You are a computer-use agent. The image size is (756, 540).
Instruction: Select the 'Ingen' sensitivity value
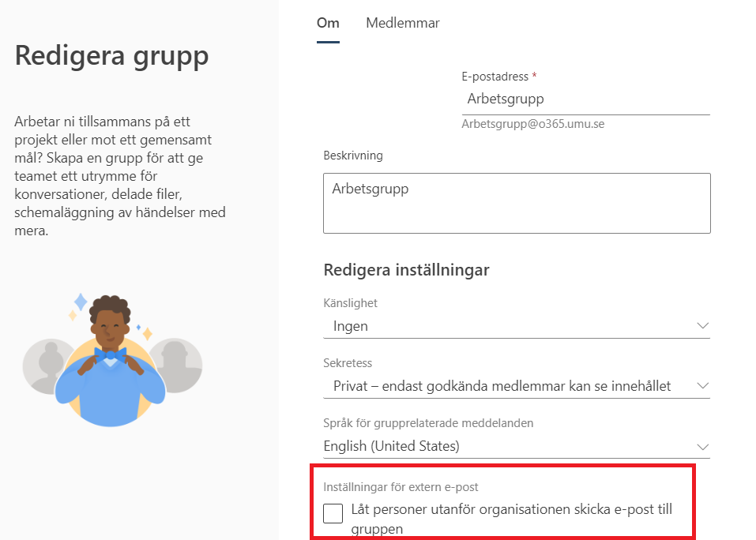tap(351, 326)
